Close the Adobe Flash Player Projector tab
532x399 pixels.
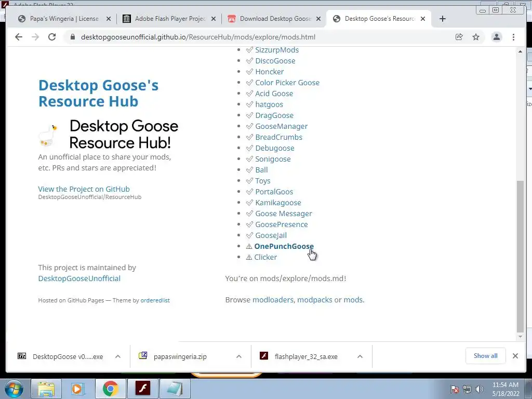(214, 19)
